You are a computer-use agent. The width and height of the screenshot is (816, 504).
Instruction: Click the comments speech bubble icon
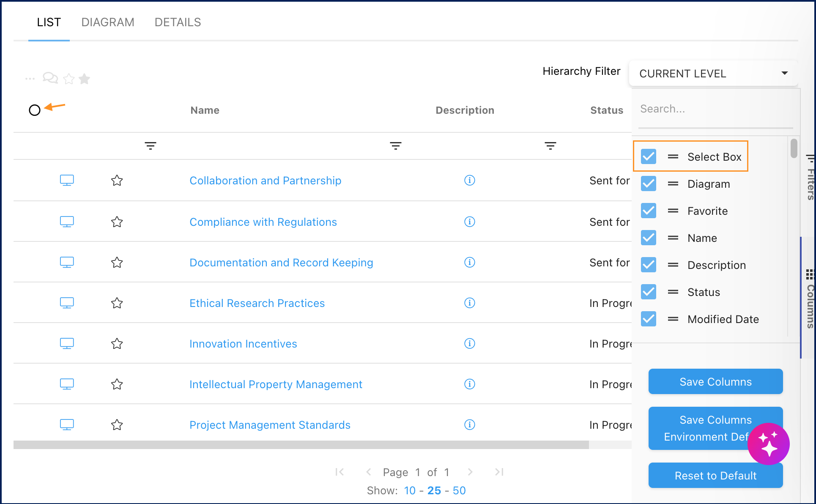(50, 78)
